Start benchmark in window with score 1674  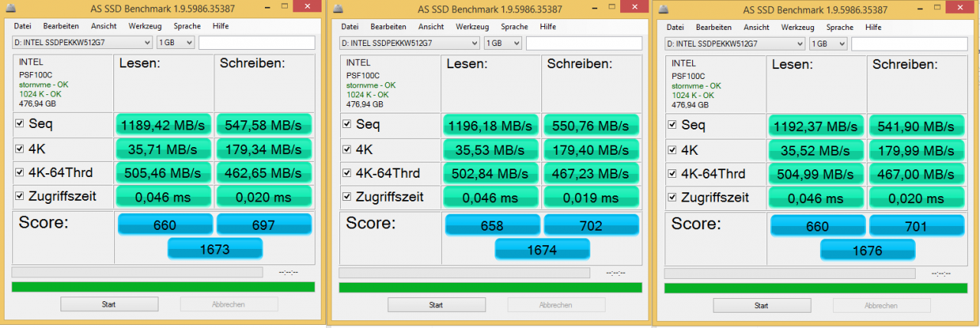click(436, 304)
